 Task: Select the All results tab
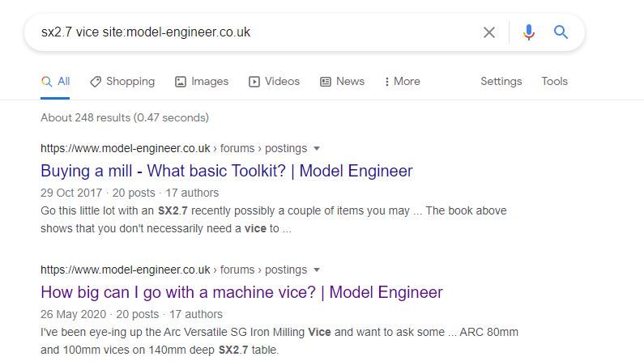[55, 82]
